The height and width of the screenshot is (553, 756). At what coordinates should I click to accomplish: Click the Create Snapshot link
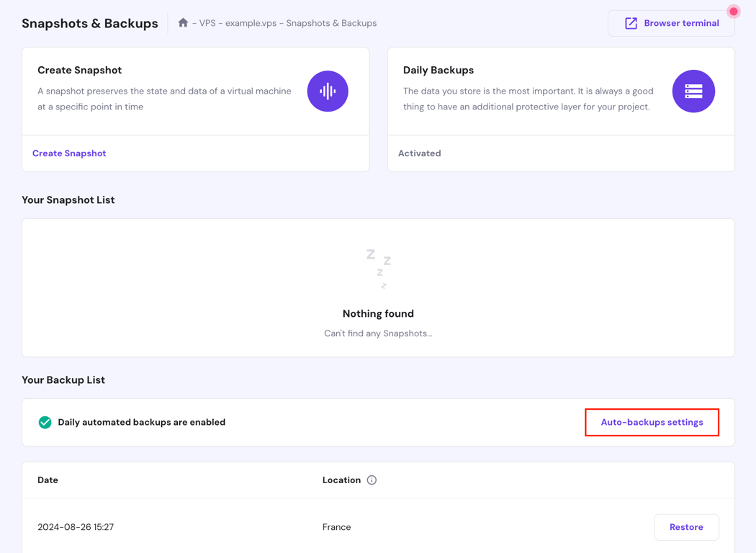[68, 153]
